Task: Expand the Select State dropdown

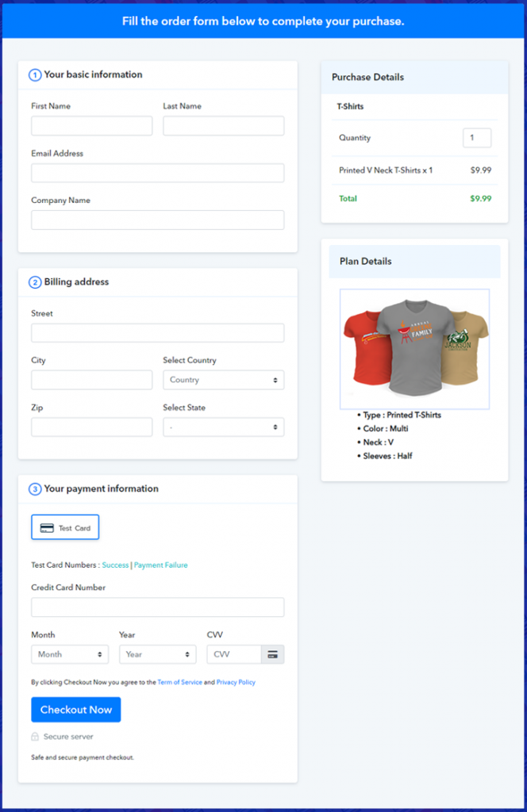Action: (x=223, y=427)
